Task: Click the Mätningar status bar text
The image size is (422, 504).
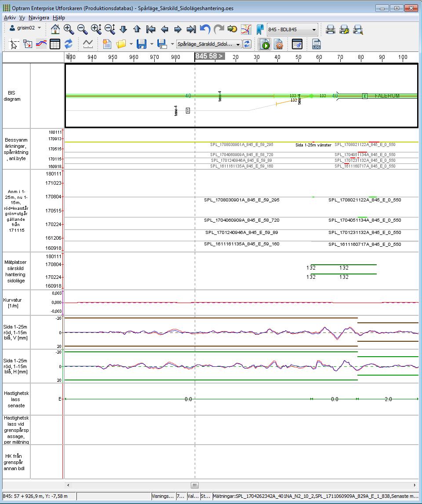Action: pyautogui.click(x=315, y=496)
